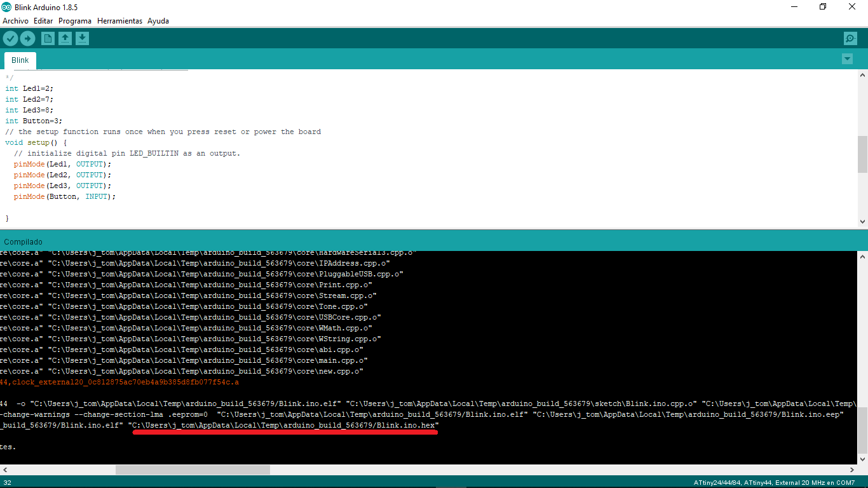Screen dimensions: 868x488
Task: Click the console line ending in abi.cpp.o
Action: point(182,350)
